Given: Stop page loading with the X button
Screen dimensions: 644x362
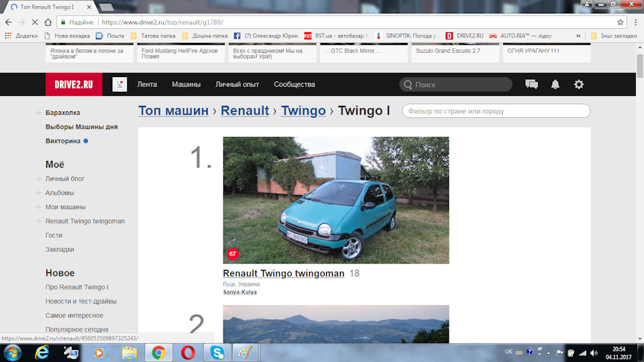Looking at the screenshot, I should coord(34,22).
